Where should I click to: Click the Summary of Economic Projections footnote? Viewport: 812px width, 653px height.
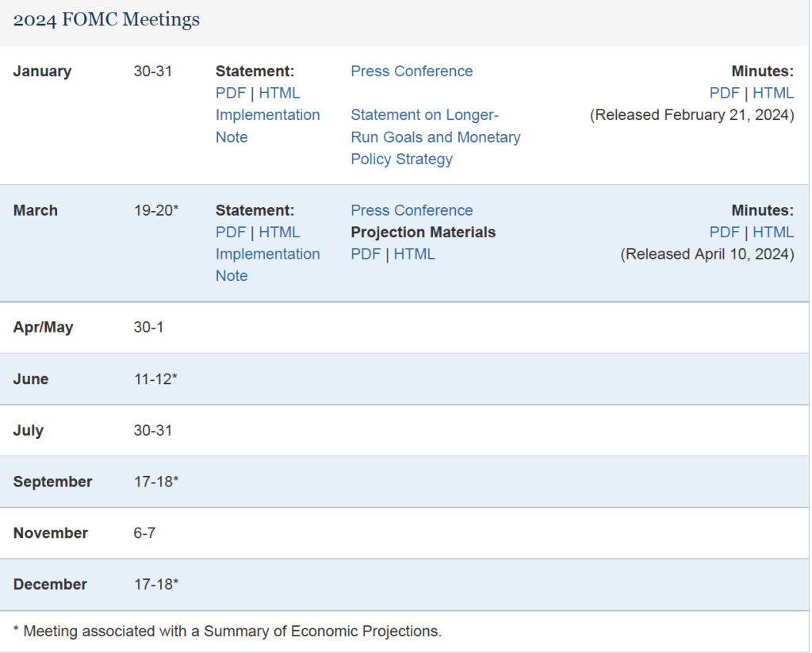(228, 632)
